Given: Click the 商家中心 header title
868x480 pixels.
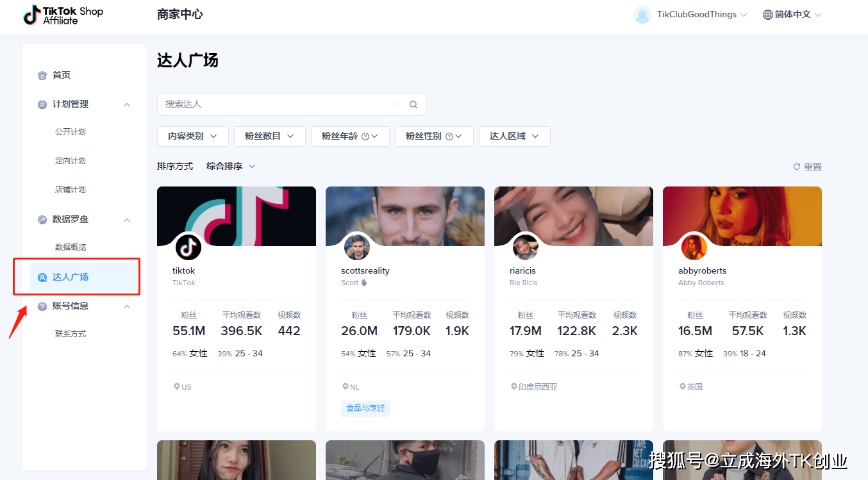Looking at the screenshot, I should tap(180, 15).
